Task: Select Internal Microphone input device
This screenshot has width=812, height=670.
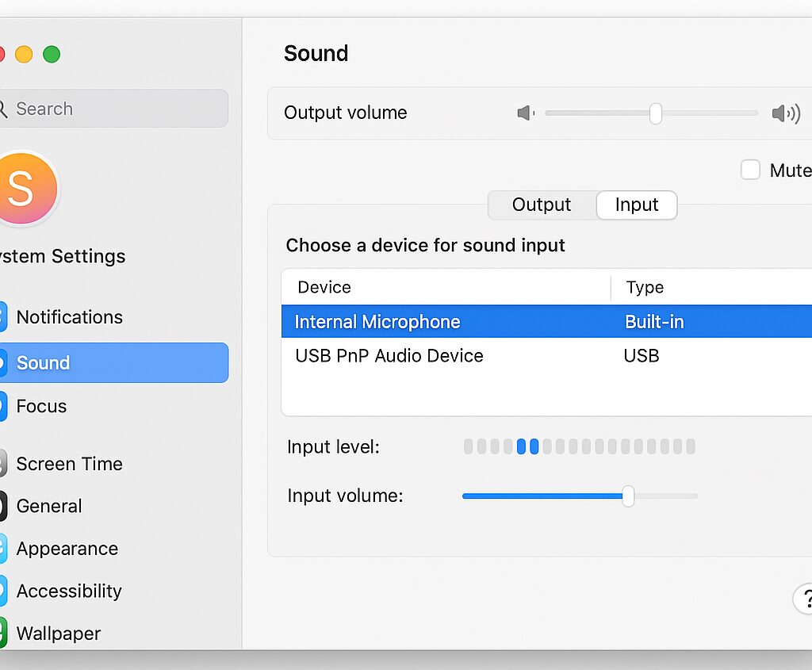Action: click(x=377, y=322)
